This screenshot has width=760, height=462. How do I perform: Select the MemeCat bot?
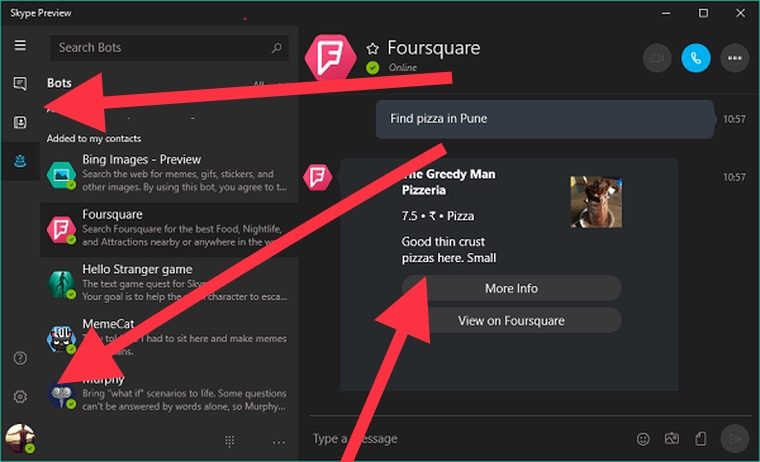[x=169, y=338]
